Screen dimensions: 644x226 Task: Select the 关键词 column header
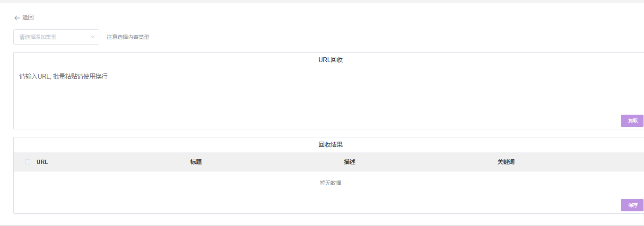(505, 162)
